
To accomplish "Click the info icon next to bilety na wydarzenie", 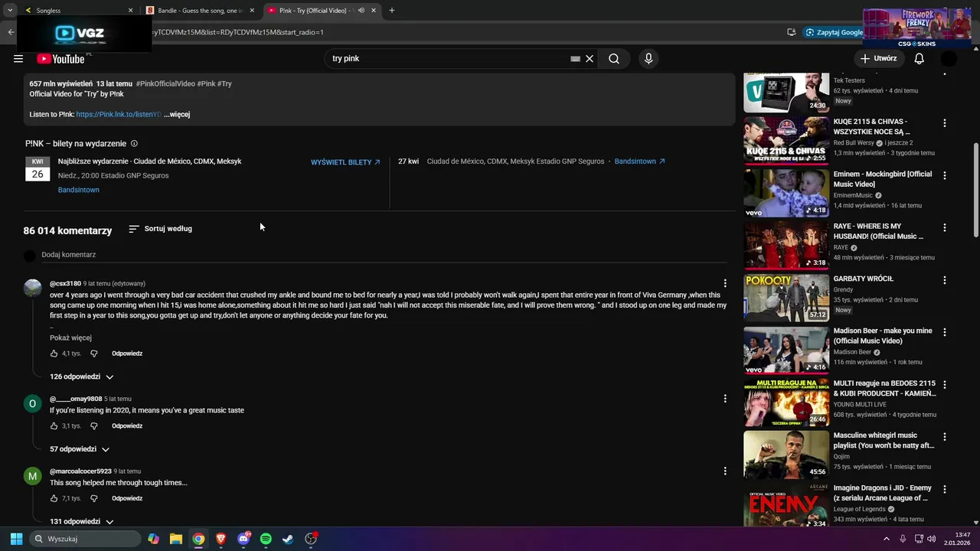I will [134, 144].
